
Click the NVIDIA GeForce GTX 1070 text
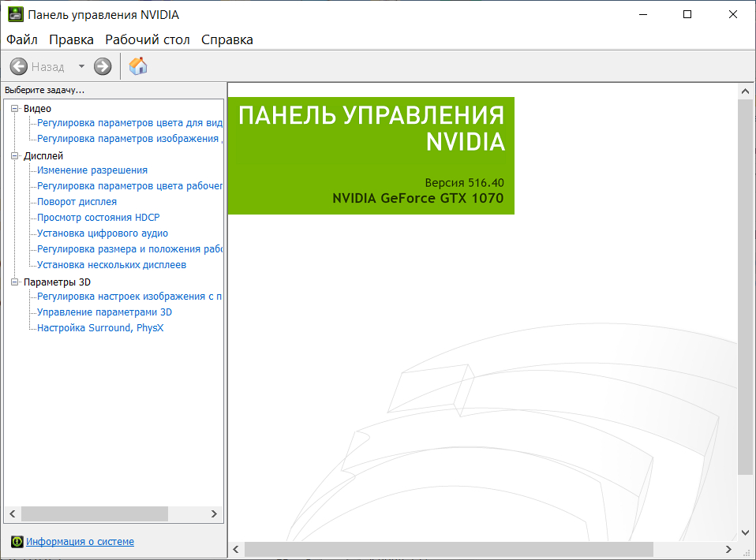(418, 198)
